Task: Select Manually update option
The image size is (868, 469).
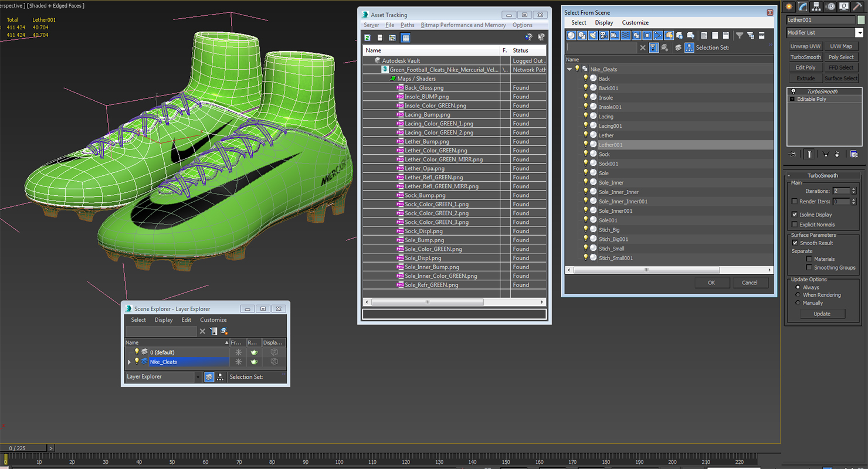Action: pos(798,303)
